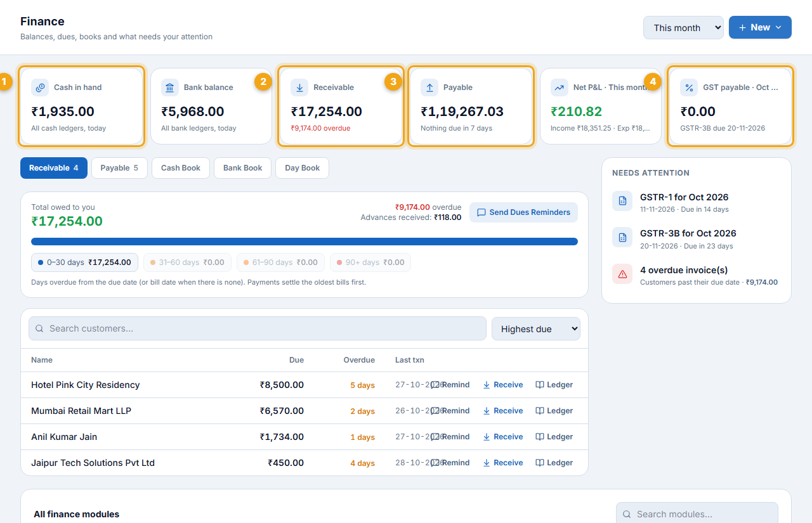
Task: Click the Ledger book icon for Jaipur Tech Solutions
Action: click(x=540, y=463)
